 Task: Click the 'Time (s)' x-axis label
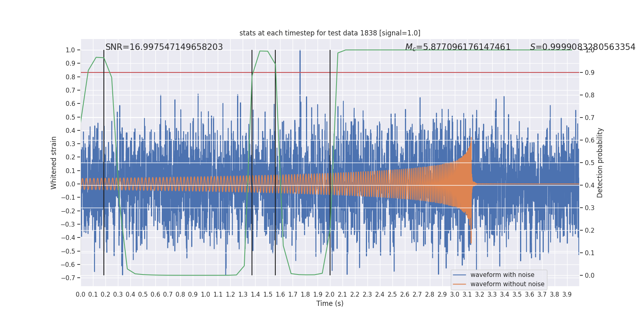point(330,303)
